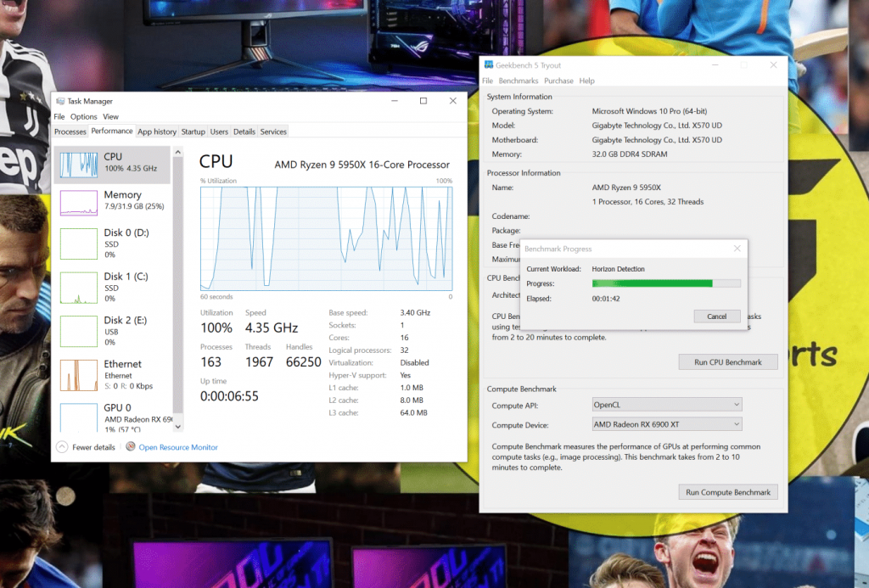This screenshot has height=588, width=869.
Task: Click the 66250 handles count
Action: tap(304, 362)
